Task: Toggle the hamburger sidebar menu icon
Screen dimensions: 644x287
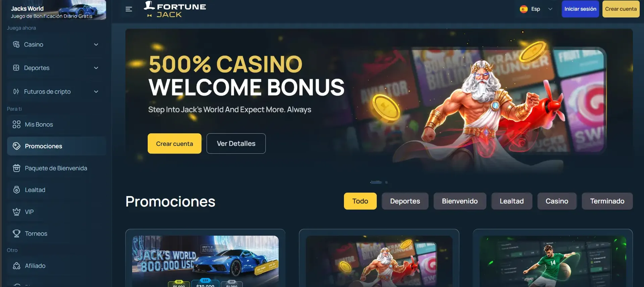Action: [129, 9]
